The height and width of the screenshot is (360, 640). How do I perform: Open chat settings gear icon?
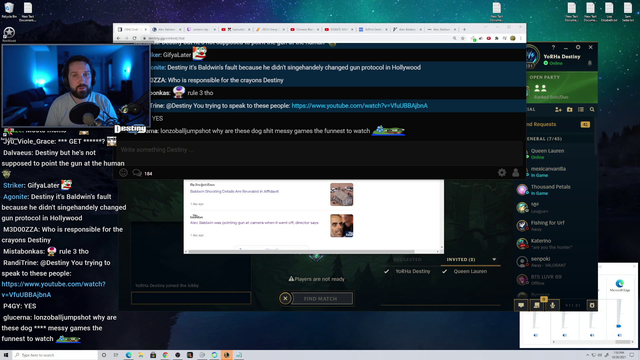502,173
